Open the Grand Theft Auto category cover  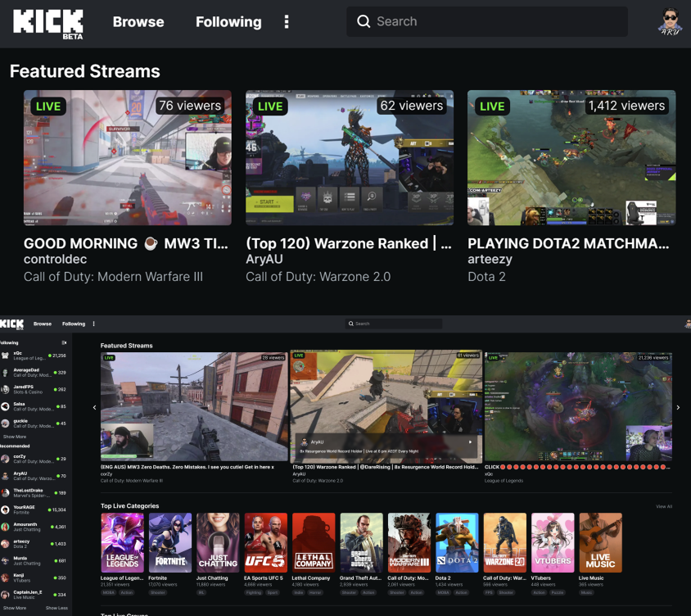(361, 543)
